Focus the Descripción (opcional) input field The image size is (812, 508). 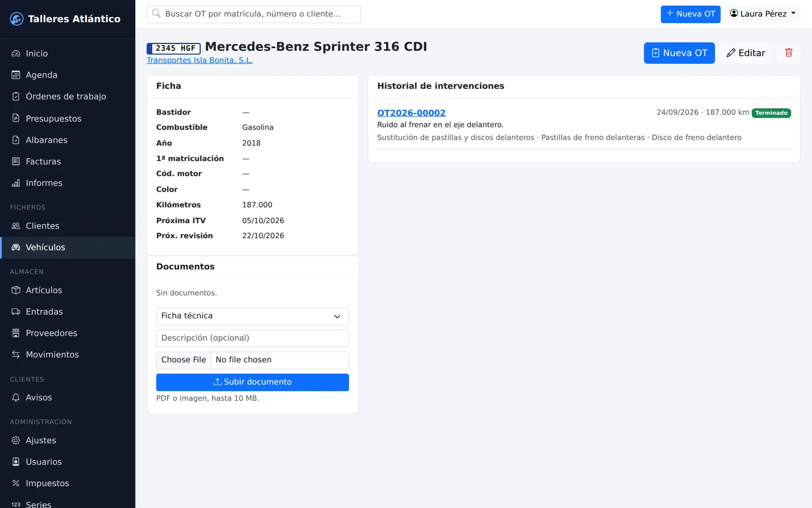pyautogui.click(x=252, y=338)
